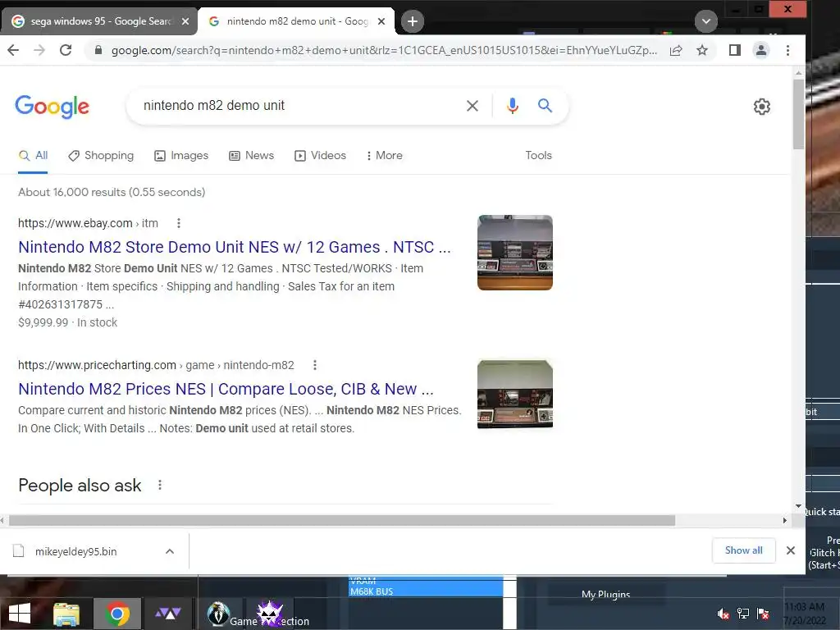The width and height of the screenshot is (840, 630).
Task: Click the Chrome taskbar icon
Action: [117, 614]
